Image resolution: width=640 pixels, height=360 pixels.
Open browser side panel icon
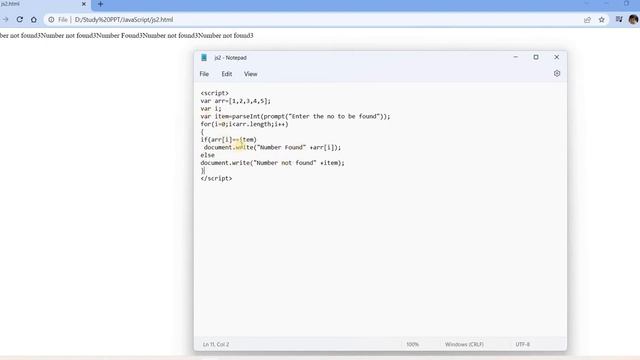point(619,19)
